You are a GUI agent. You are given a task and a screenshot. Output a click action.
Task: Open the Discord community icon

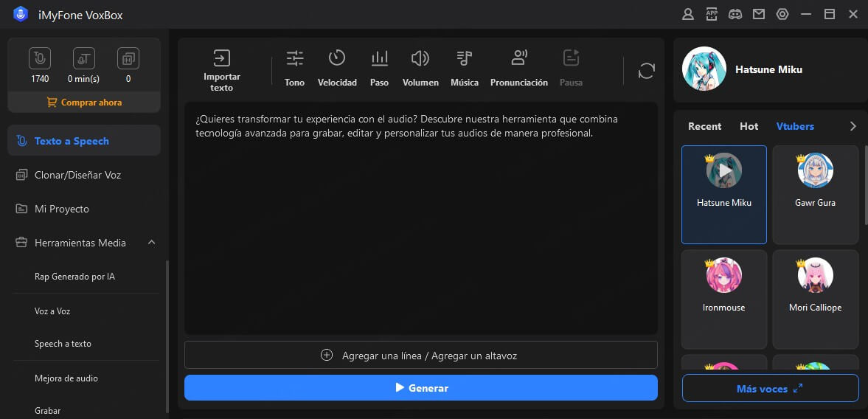[x=735, y=15]
